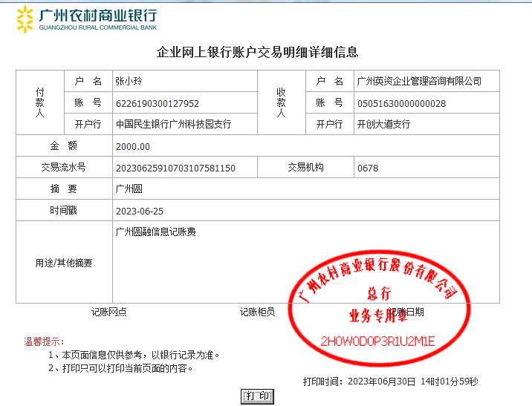The image size is (532, 406).
Task: Select the purpose text 广州圆融信息记账费
Action: coord(155,232)
